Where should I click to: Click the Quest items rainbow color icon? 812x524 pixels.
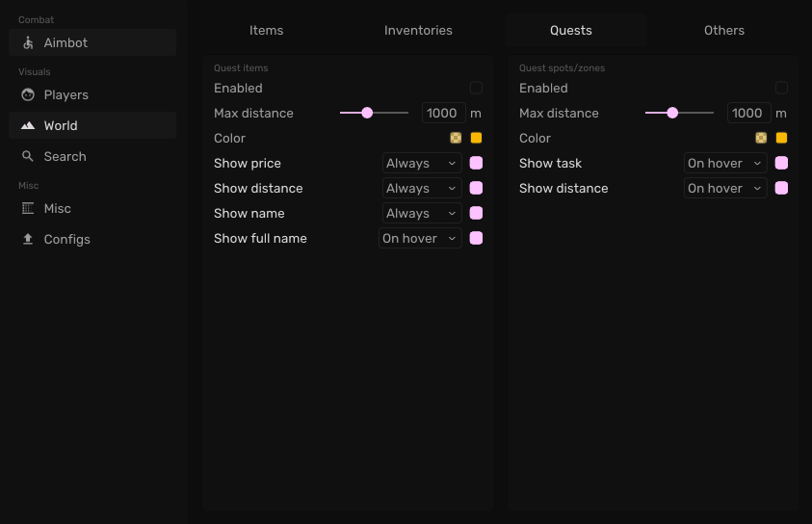click(x=456, y=139)
